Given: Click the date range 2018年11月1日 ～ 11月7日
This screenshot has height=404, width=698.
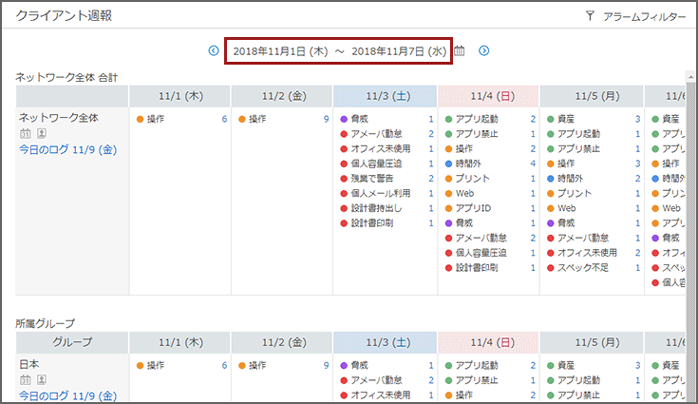Looking at the screenshot, I should coord(339,51).
